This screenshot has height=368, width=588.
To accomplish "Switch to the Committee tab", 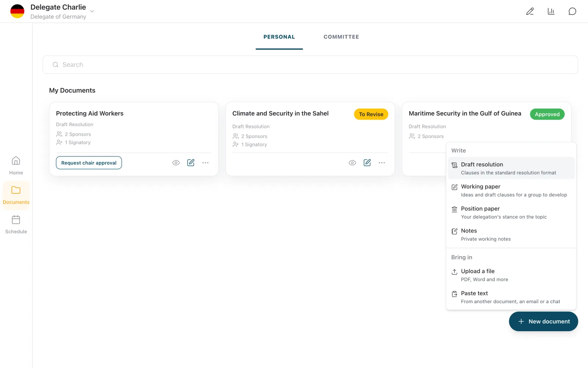I will tap(341, 37).
